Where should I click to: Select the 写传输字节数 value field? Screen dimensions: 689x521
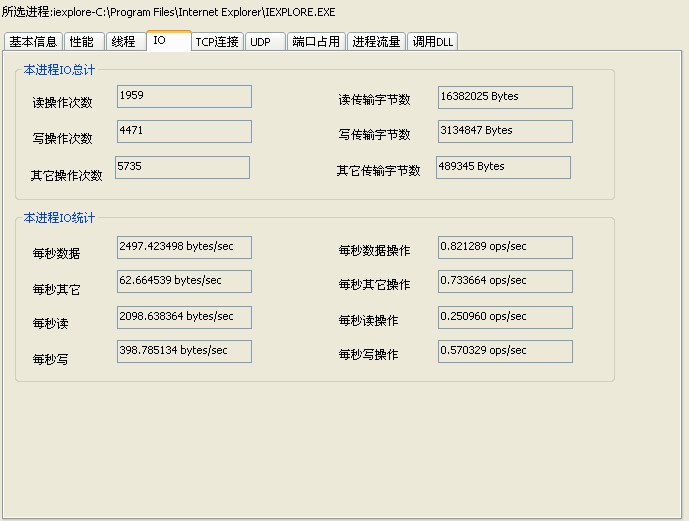pyautogui.click(x=505, y=131)
